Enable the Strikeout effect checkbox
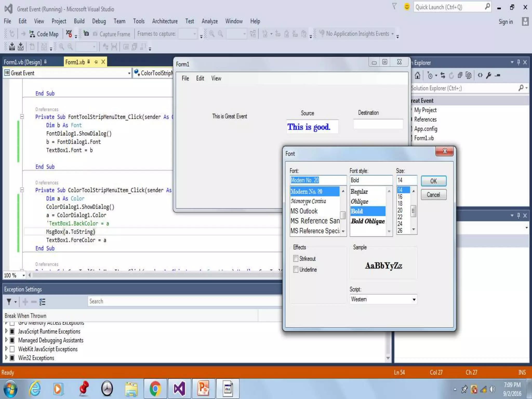Screen dimensions: 532x399 coord(296,258)
